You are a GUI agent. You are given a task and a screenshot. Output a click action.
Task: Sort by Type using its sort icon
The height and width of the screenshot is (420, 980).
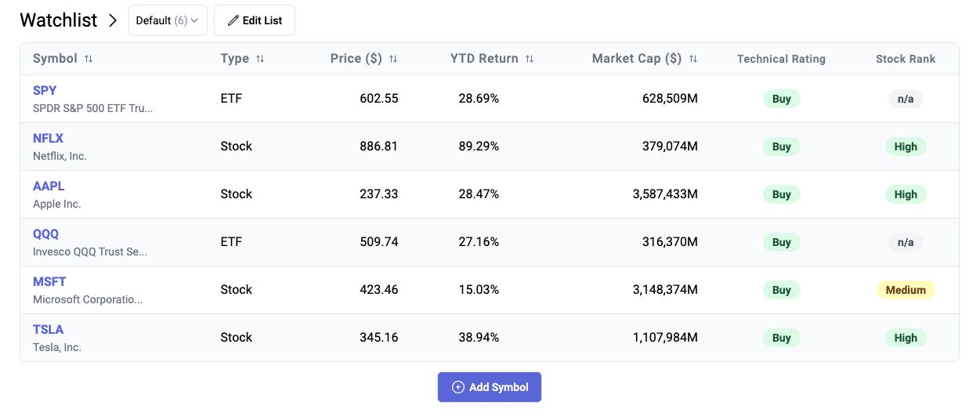260,59
